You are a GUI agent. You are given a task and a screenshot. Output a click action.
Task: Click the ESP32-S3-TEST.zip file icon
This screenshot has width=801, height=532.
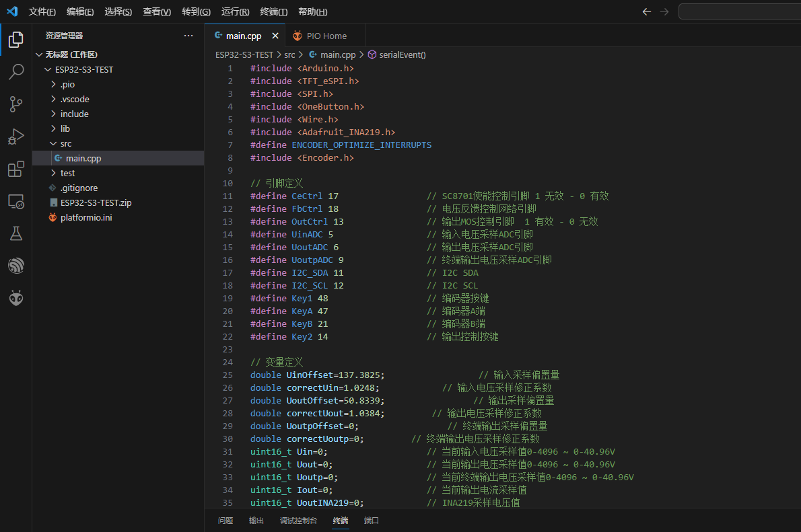53,202
